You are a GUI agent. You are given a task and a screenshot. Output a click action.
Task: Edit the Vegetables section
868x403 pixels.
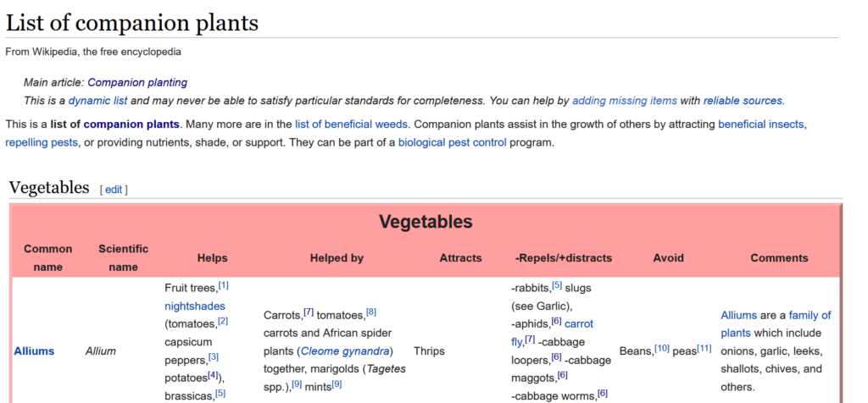point(114,190)
